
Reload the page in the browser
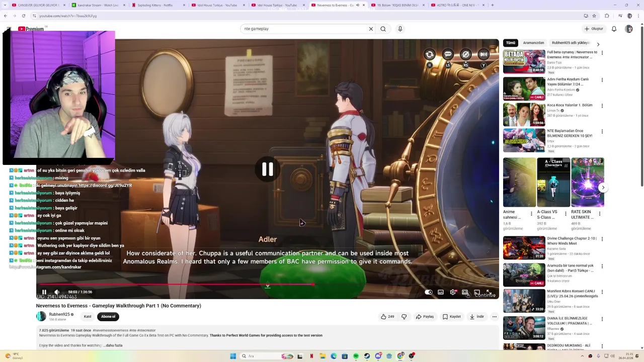pos(23,16)
